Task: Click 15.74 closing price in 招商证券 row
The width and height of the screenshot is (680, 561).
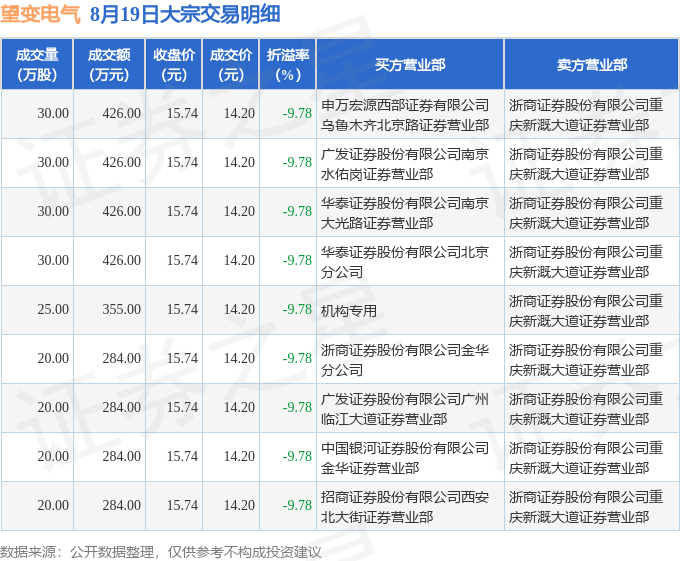Action: point(182,506)
